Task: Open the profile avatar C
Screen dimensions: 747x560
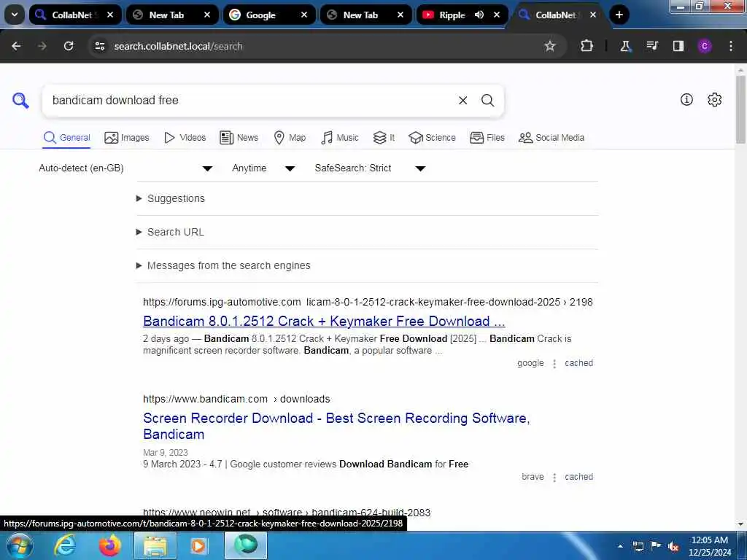Action: pyautogui.click(x=705, y=46)
